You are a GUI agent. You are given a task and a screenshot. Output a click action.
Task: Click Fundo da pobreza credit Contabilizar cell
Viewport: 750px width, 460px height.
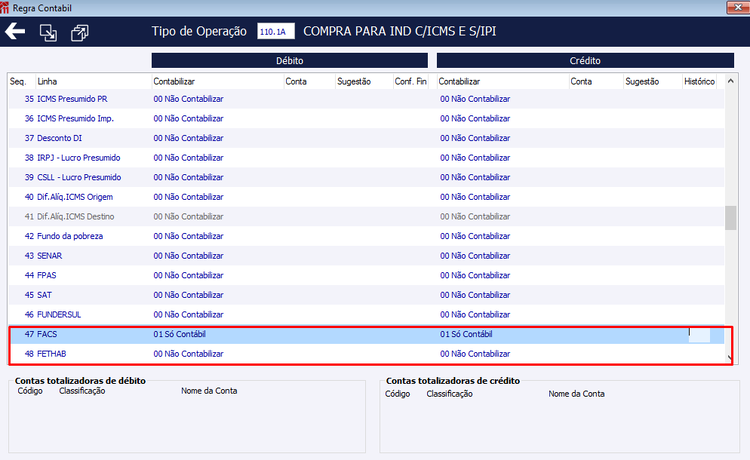point(475,236)
